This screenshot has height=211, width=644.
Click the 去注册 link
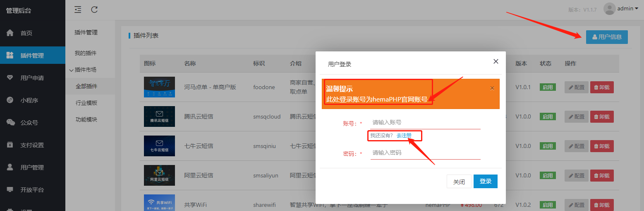(404, 136)
